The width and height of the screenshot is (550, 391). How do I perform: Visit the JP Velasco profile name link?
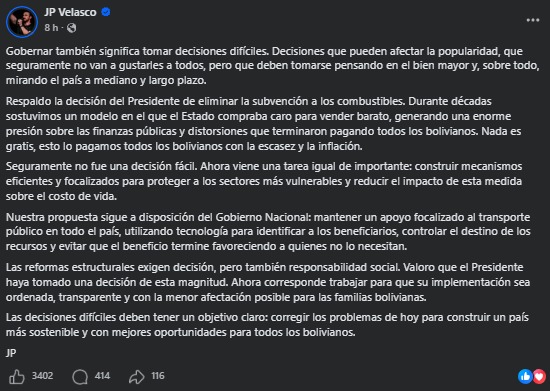[x=70, y=12]
